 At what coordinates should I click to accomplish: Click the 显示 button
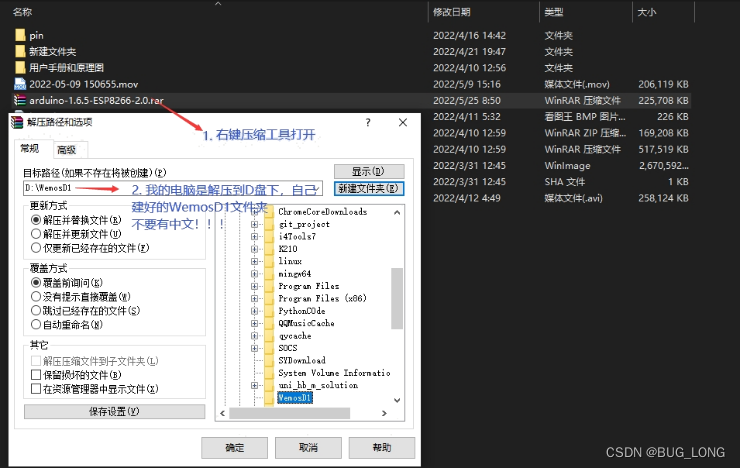[369, 171]
